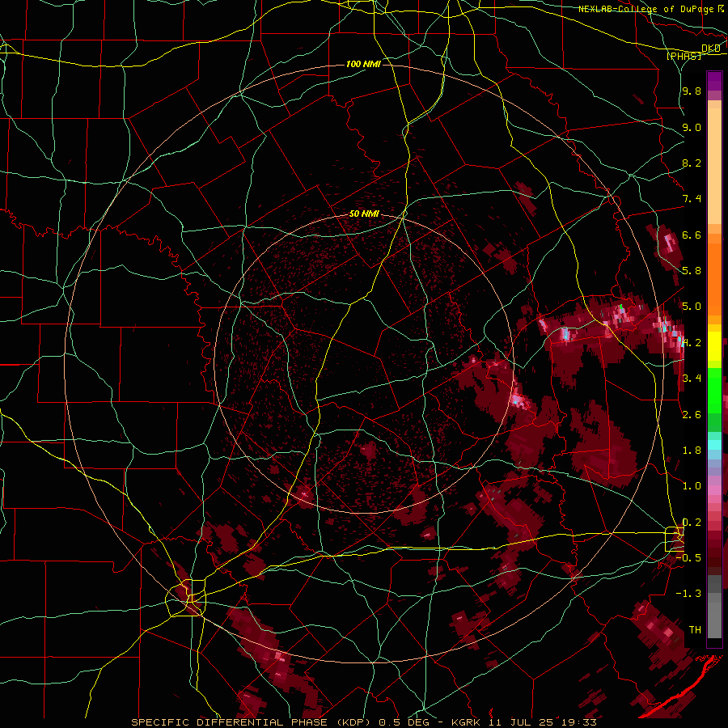Click the 6.6 value on color scale

[692, 235]
